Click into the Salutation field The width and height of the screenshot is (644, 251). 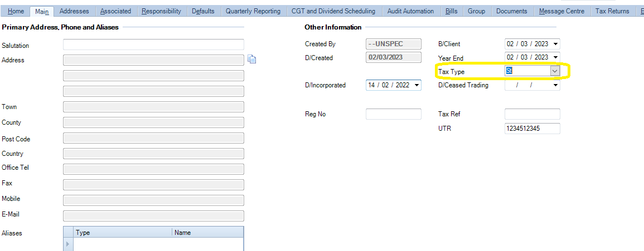[153, 45]
